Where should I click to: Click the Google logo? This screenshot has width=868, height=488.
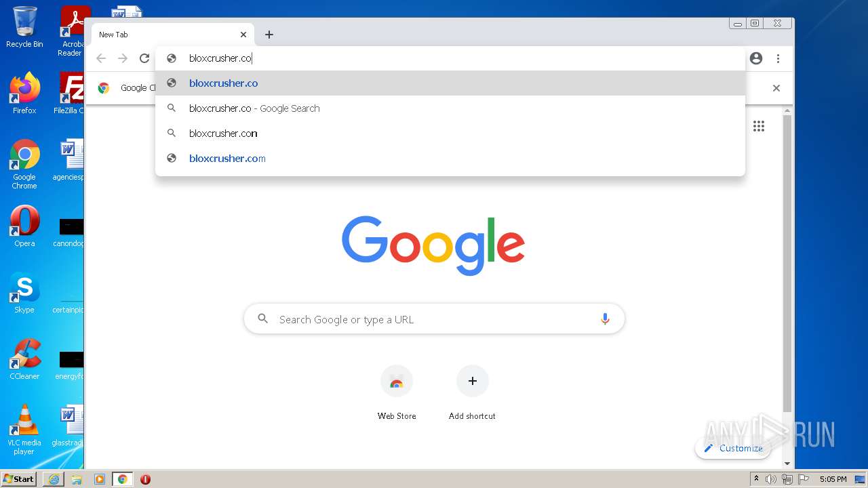433,245
